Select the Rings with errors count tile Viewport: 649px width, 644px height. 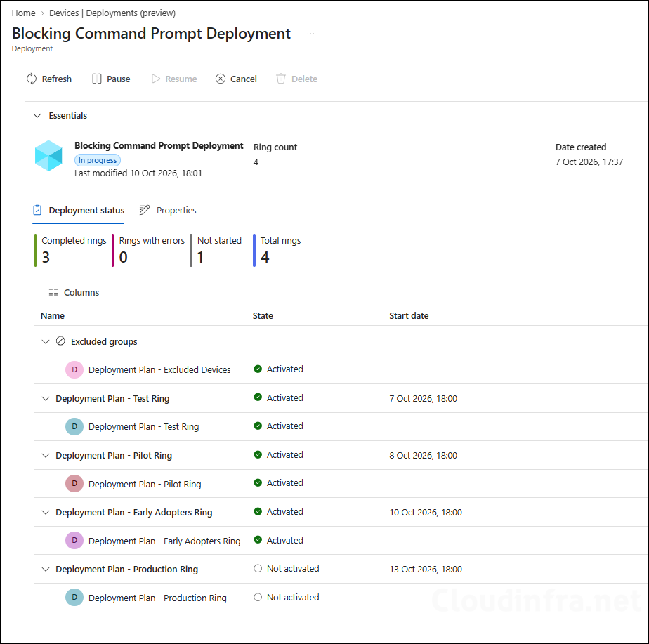(x=149, y=251)
